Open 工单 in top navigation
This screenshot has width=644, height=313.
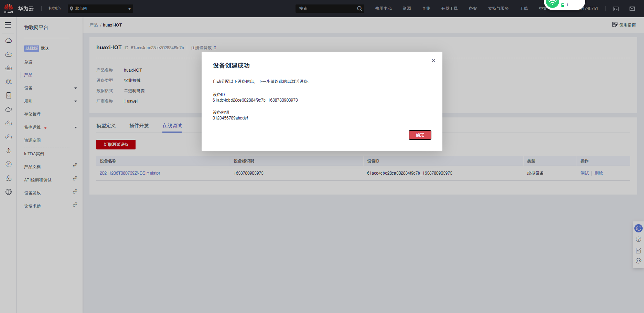coord(524,9)
